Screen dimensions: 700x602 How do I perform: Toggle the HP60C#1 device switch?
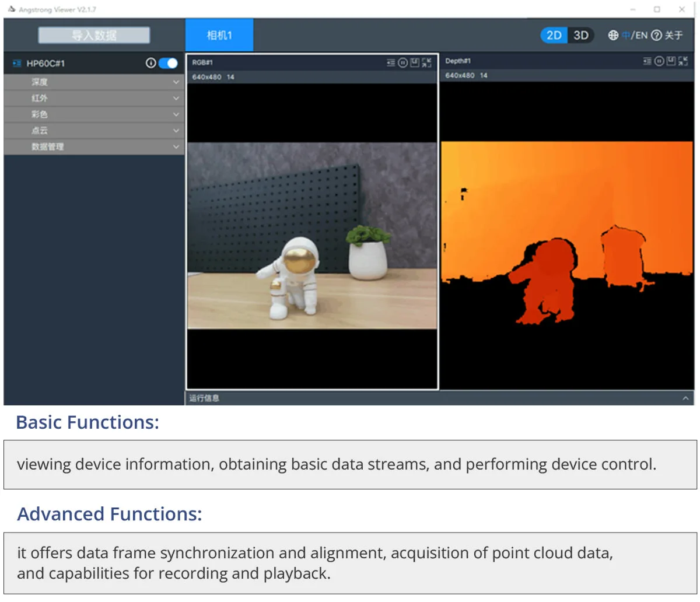pyautogui.click(x=168, y=63)
